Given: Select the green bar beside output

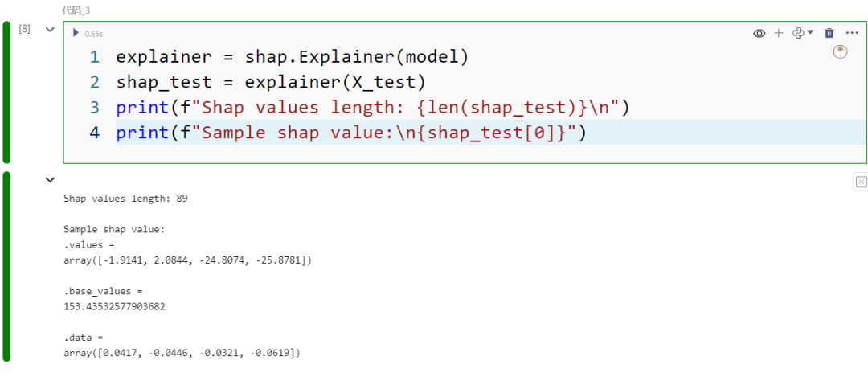Looking at the screenshot, I should click(x=6, y=266).
